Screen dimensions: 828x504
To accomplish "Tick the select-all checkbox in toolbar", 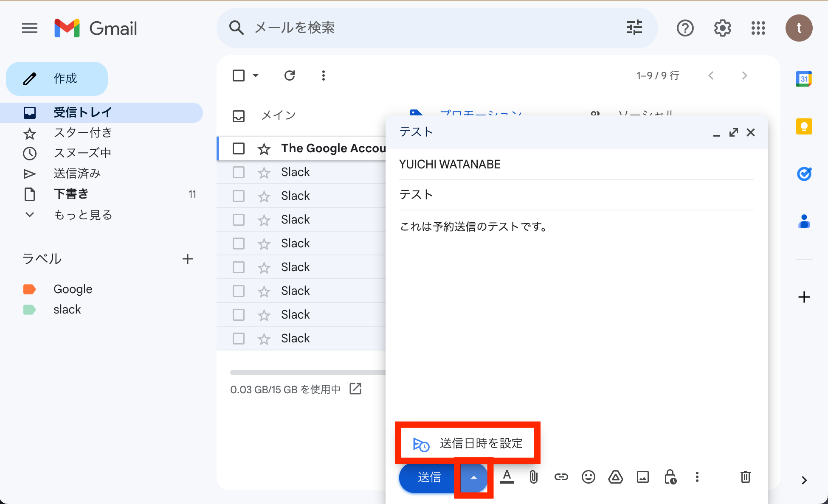I will pos(239,76).
